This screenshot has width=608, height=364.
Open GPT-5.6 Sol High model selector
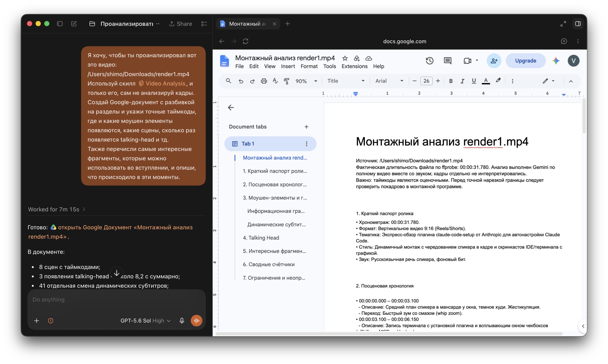[x=145, y=321]
